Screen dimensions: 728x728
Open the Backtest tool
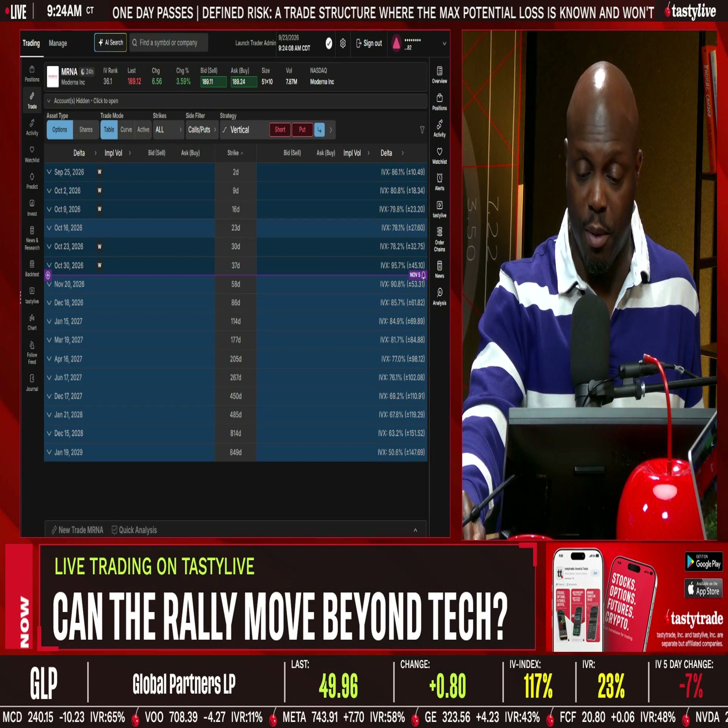click(32, 269)
